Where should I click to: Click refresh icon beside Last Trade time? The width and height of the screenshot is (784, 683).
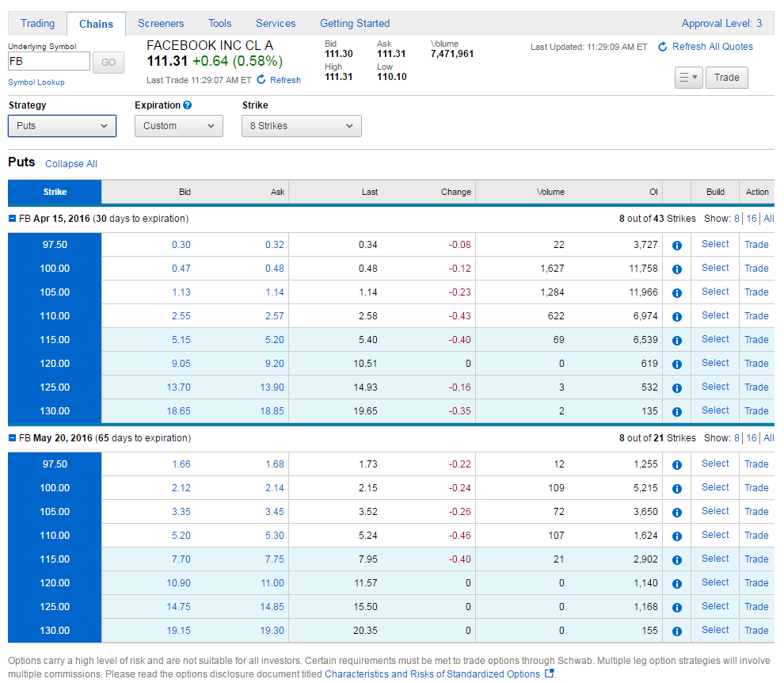tap(261, 79)
